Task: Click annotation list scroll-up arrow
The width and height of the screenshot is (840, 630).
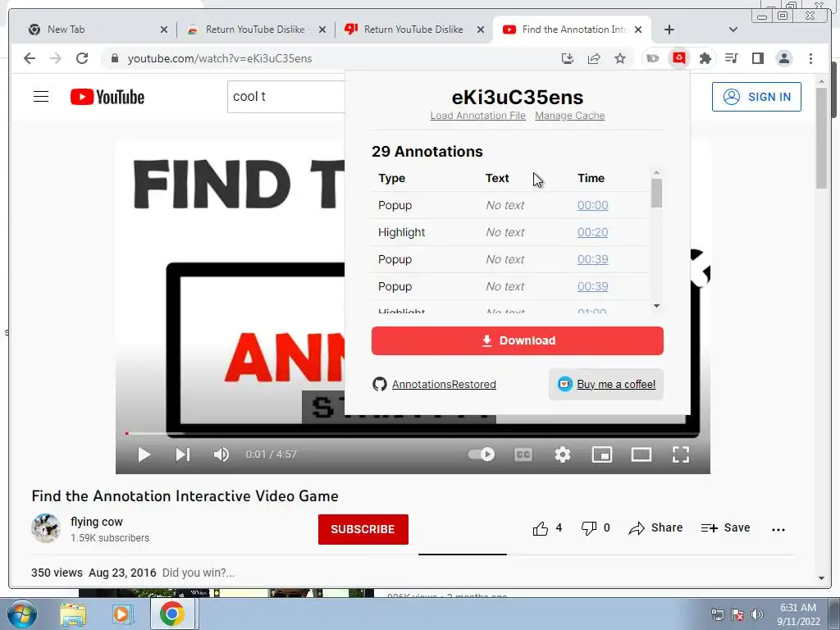Action: pos(657,172)
